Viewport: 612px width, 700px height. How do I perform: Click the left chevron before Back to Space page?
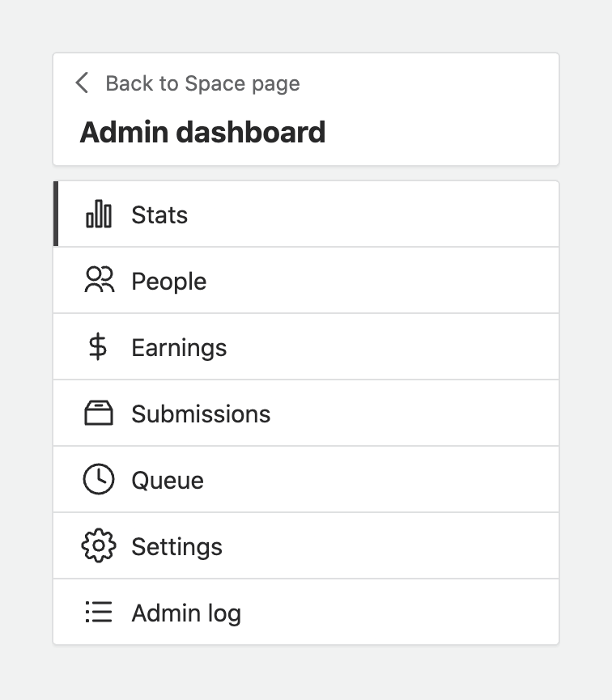point(81,83)
